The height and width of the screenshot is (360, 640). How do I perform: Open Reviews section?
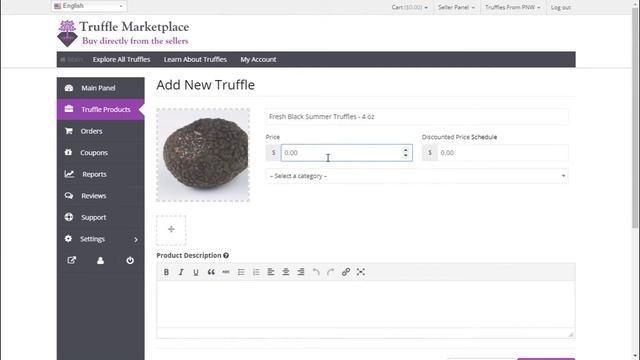pyautogui.click(x=100, y=196)
